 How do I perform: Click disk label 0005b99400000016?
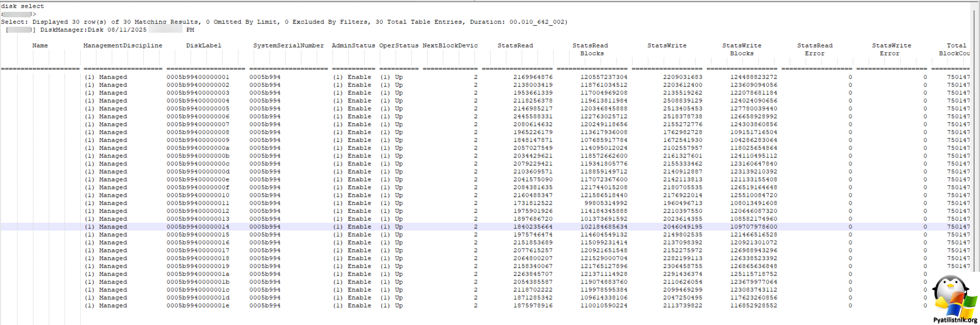coord(198,243)
